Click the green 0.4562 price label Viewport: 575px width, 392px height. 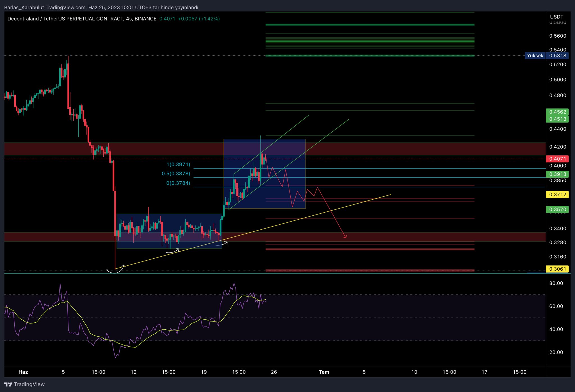pyautogui.click(x=557, y=112)
